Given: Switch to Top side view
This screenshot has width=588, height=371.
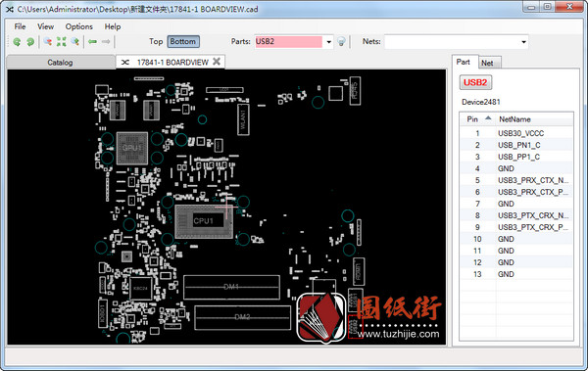Looking at the screenshot, I should [156, 41].
